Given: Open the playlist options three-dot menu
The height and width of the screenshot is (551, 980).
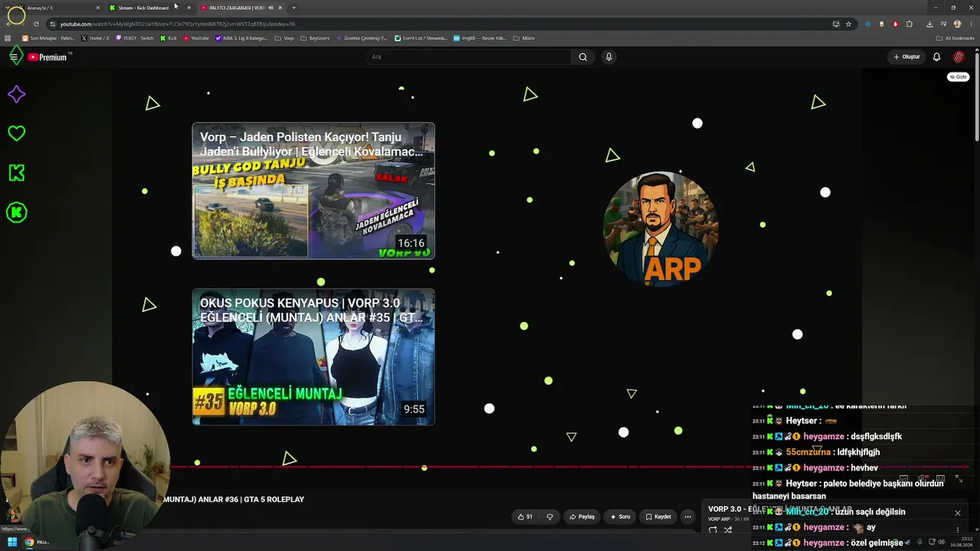Looking at the screenshot, I should [x=957, y=530].
